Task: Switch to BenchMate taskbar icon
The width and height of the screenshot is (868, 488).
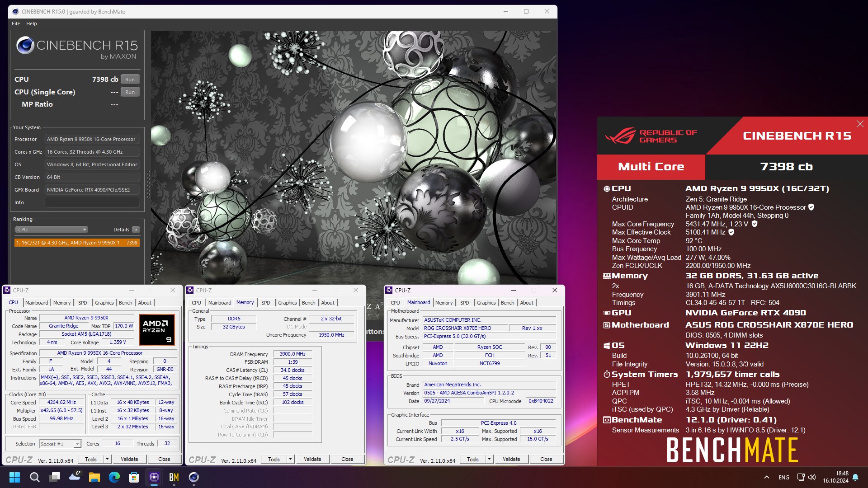Action: pyautogui.click(x=174, y=477)
